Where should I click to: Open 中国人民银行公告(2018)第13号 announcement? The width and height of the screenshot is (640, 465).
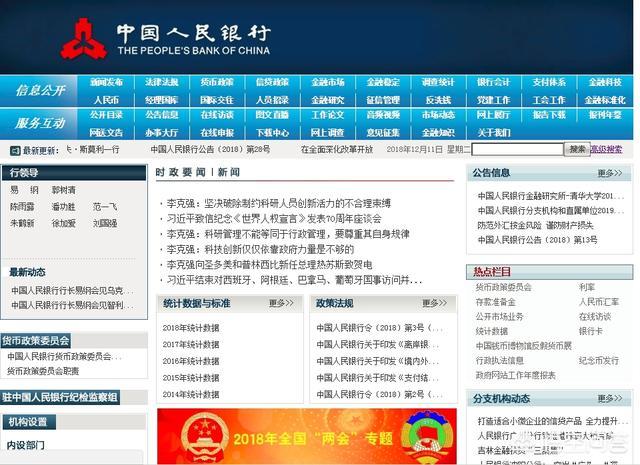[538, 240]
